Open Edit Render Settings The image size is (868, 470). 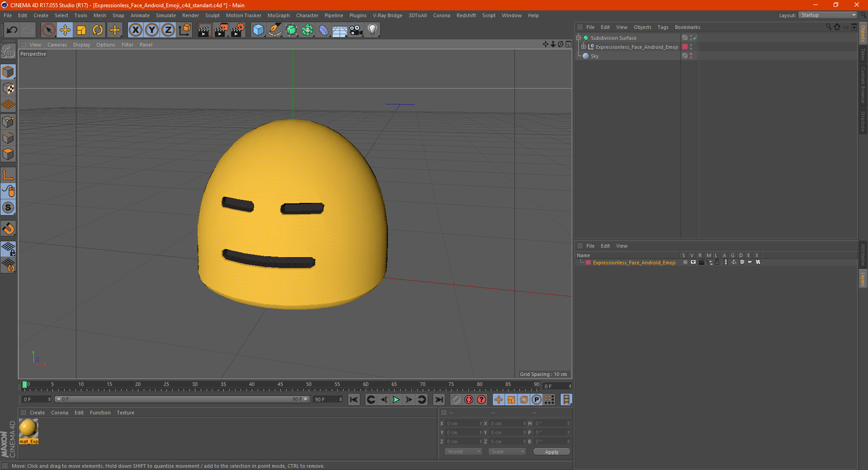pos(238,30)
